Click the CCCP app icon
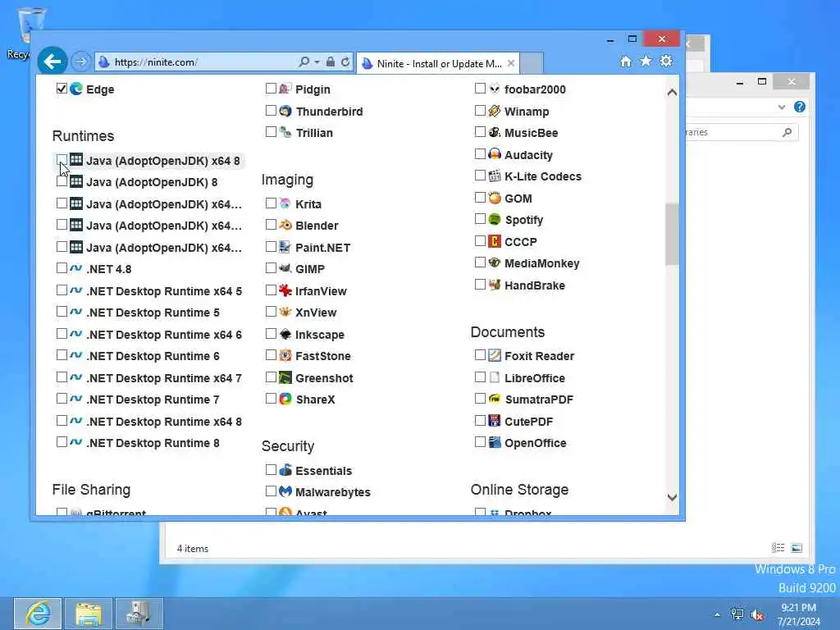Screen dimensions: 840x630 pos(495,242)
